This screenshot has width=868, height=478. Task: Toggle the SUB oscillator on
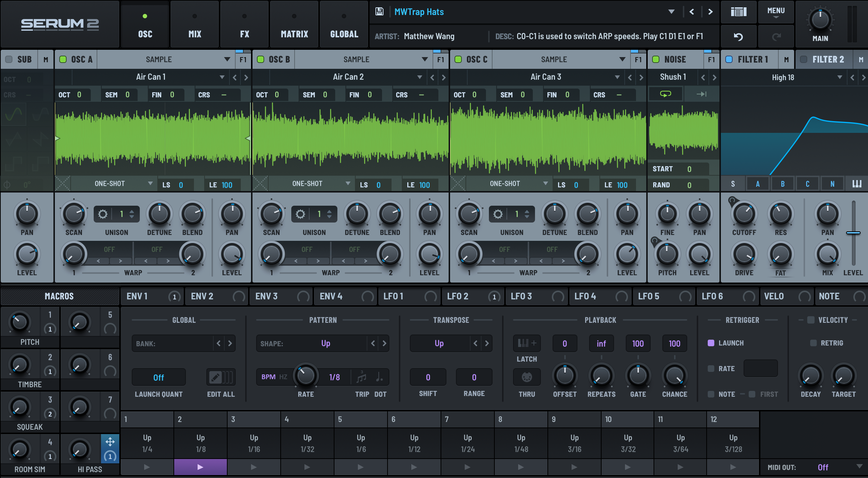tap(9, 59)
